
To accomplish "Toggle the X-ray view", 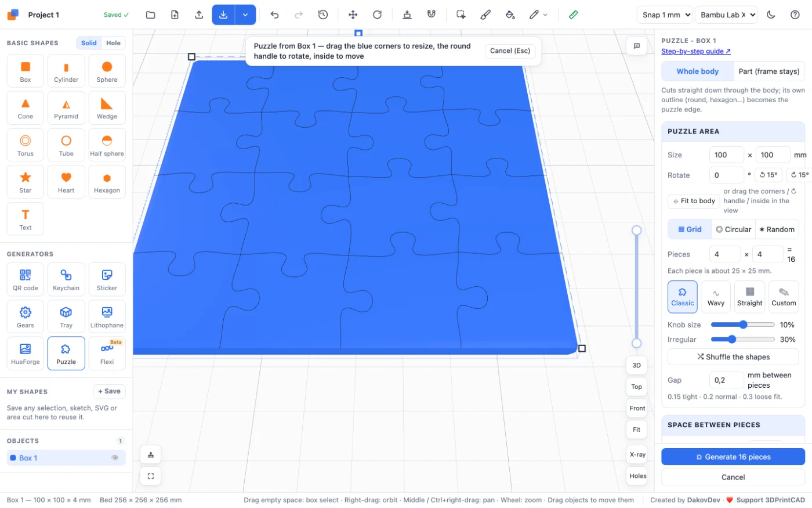I will (x=637, y=455).
